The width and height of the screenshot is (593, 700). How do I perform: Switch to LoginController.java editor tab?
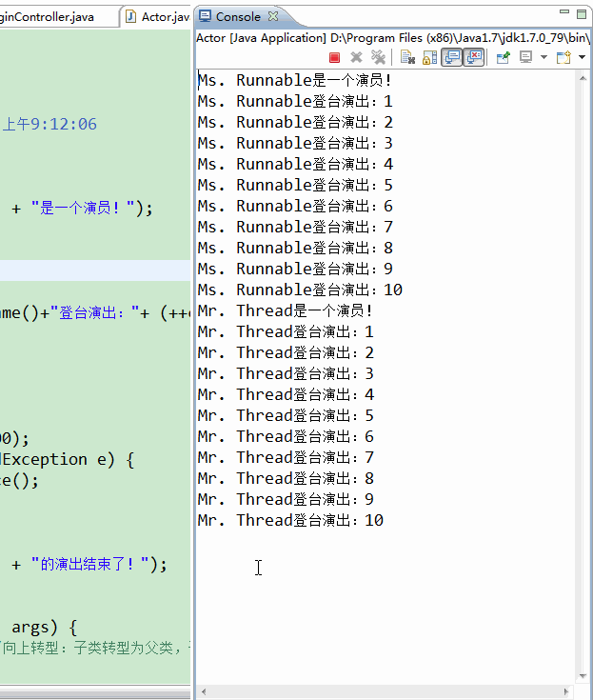point(48,17)
